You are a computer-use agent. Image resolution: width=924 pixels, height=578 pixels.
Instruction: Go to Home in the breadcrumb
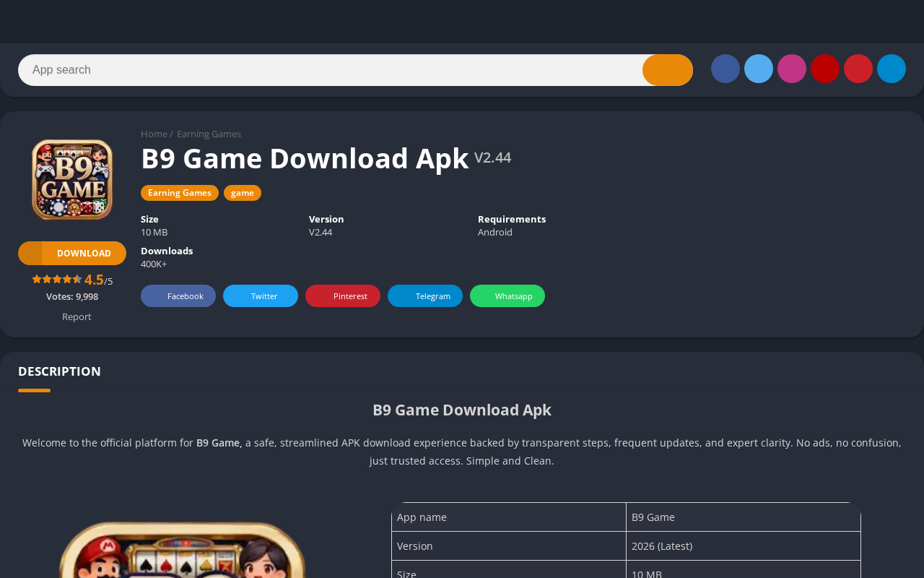(154, 134)
